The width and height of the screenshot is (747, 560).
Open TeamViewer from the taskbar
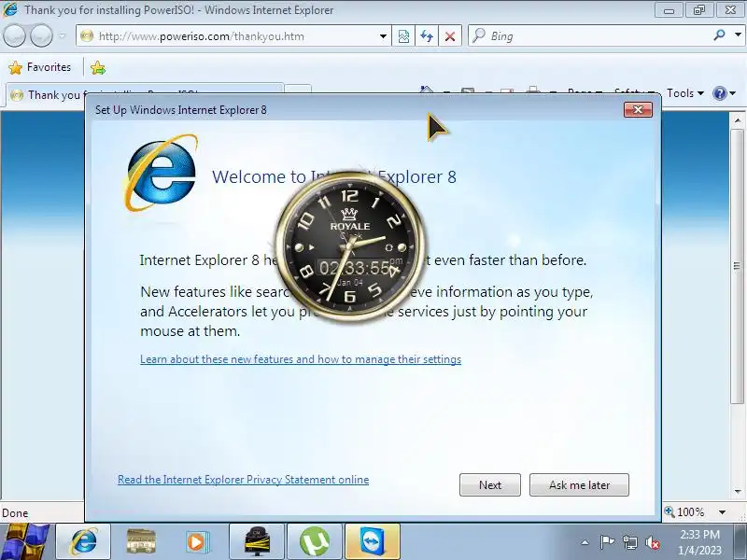click(x=372, y=541)
